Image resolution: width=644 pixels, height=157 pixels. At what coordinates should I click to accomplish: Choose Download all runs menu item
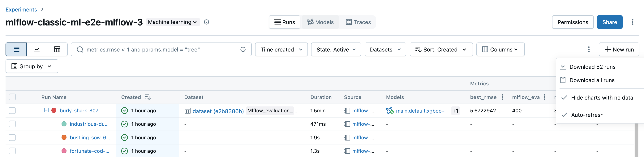click(592, 80)
